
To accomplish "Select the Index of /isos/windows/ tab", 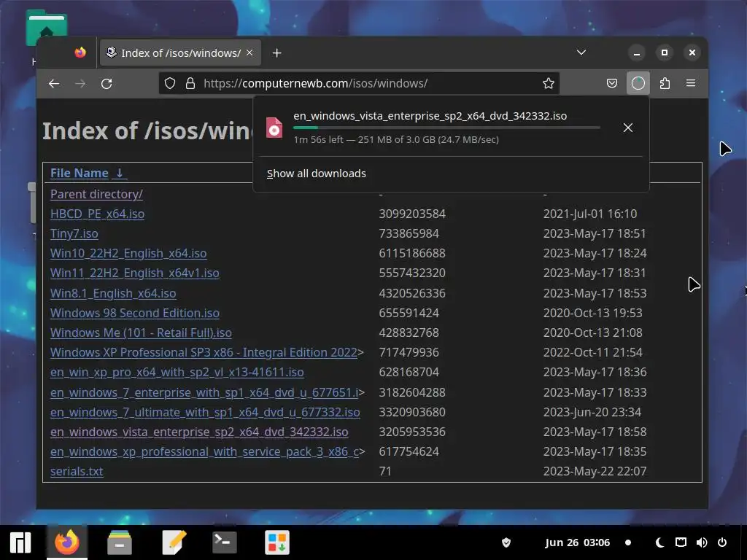I will [x=181, y=52].
